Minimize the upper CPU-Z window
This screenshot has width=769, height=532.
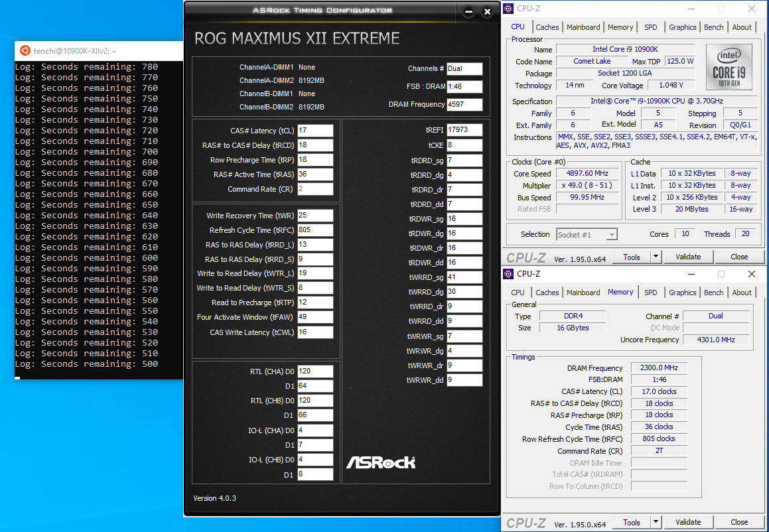tap(691, 9)
